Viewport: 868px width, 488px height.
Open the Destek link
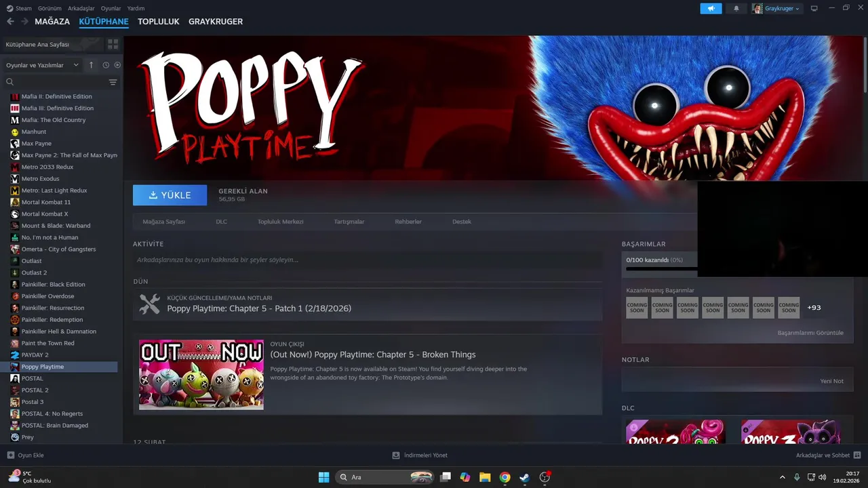click(x=462, y=222)
